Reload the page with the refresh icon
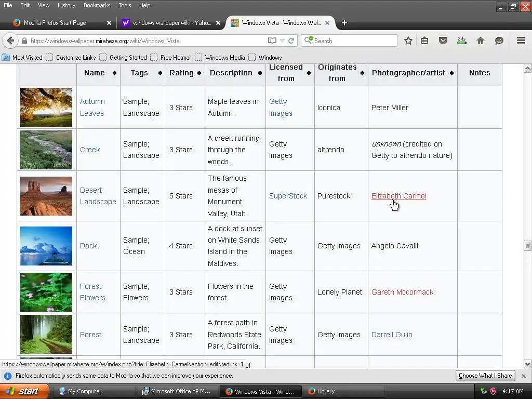 click(x=291, y=41)
